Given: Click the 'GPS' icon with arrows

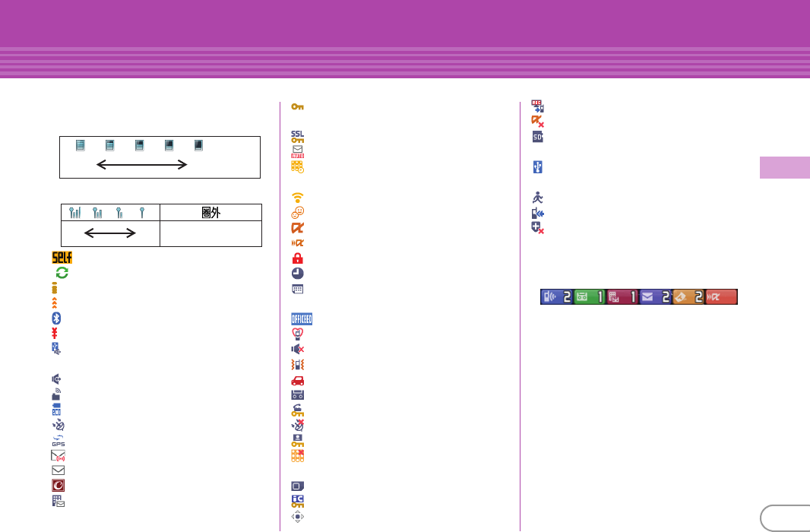Looking at the screenshot, I should point(59,441).
